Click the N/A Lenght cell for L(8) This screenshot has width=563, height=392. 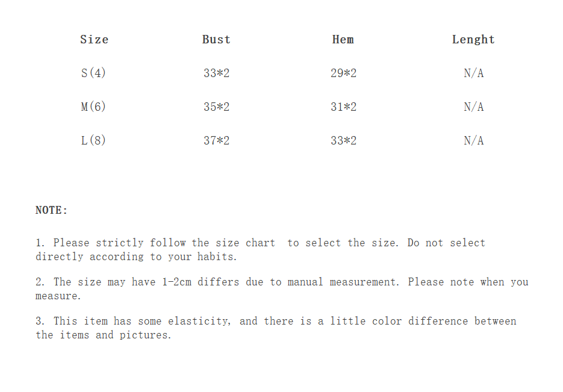(x=473, y=141)
